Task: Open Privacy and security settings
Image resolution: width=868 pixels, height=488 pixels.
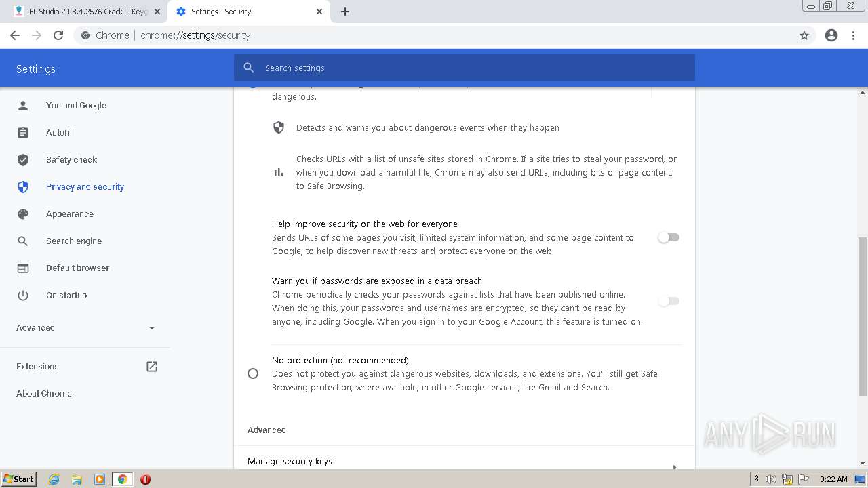Action: coord(85,186)
